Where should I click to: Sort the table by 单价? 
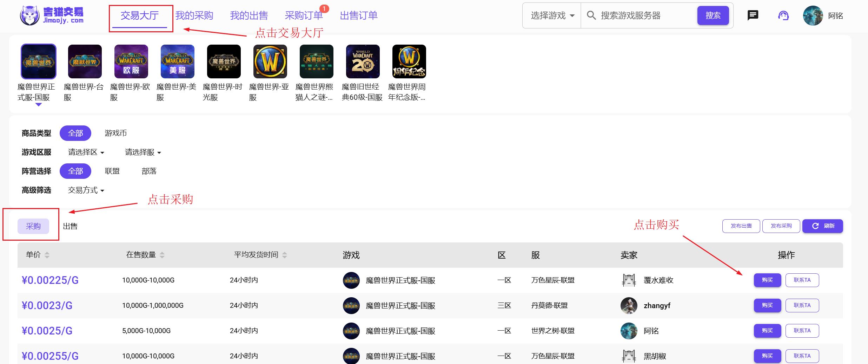click(x=38, y=255)
